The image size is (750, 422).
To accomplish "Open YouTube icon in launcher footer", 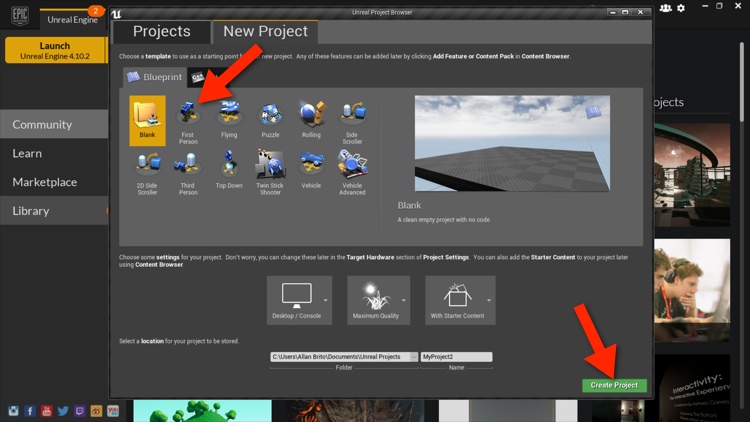I will (46, 411).
